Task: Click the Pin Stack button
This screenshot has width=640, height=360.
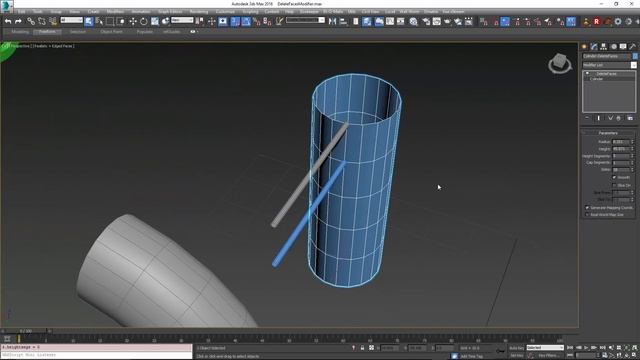Action: tap(587, 118)
